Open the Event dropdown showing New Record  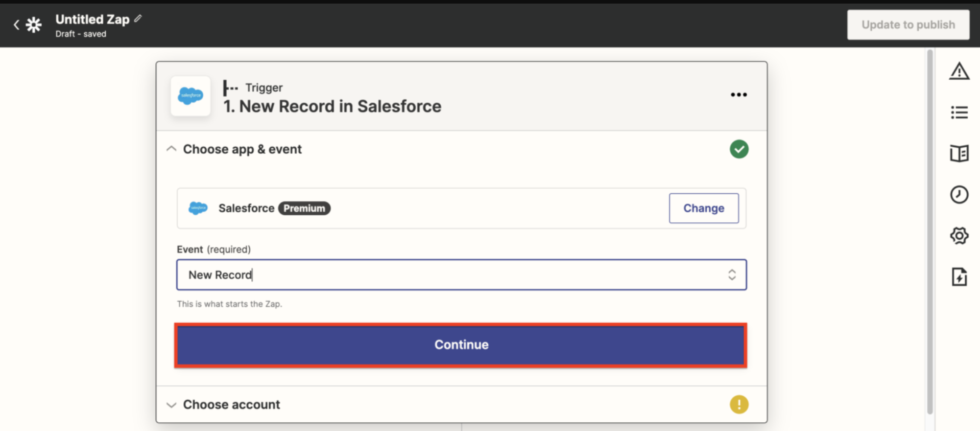tap(461, 275)
